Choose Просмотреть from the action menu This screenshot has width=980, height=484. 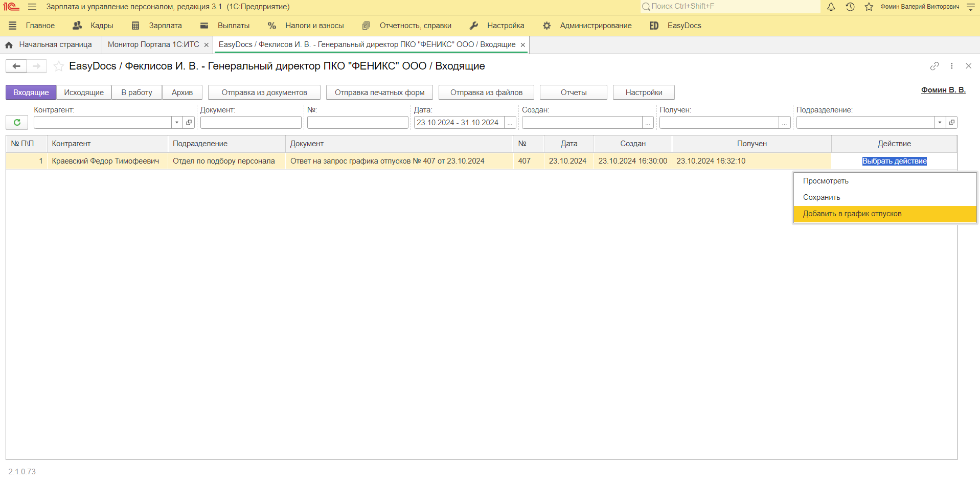825,181
